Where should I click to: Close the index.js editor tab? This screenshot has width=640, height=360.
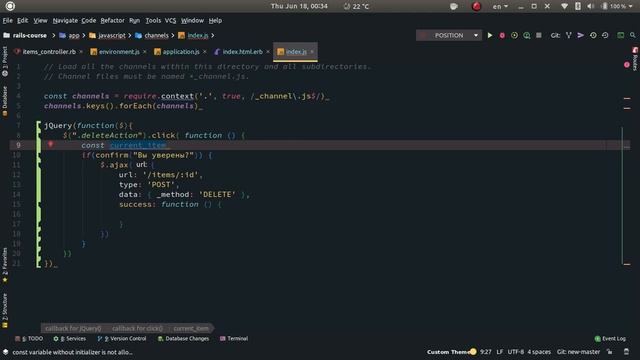pyautogui.click(x=312, y=51)
